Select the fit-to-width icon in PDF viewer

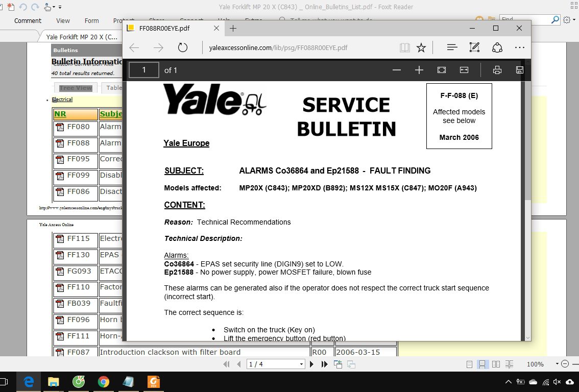tap(464, 70)
